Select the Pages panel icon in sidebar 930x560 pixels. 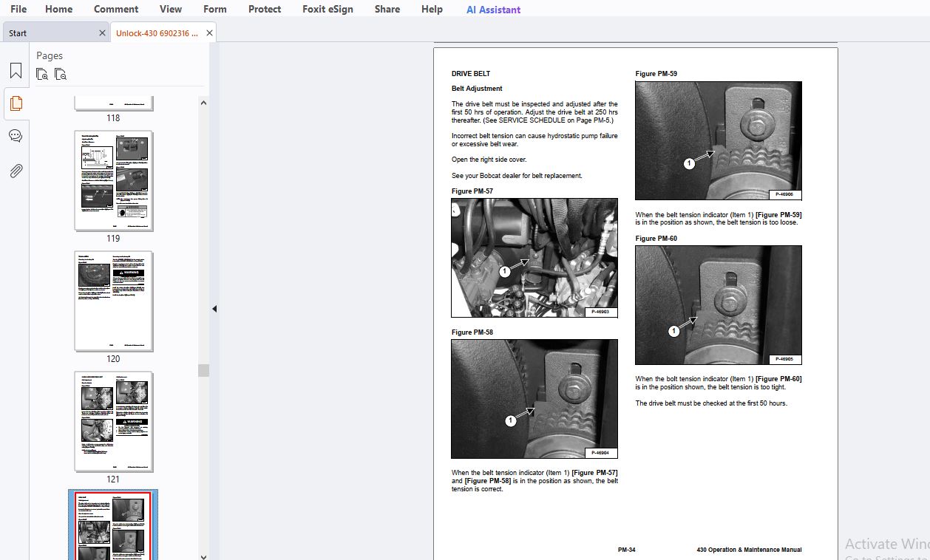click(16, 103)
